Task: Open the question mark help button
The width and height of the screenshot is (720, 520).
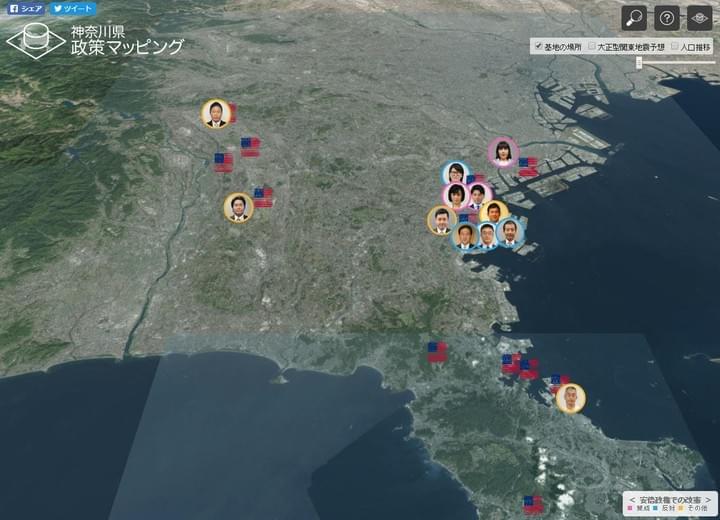Action: [667, 18]
